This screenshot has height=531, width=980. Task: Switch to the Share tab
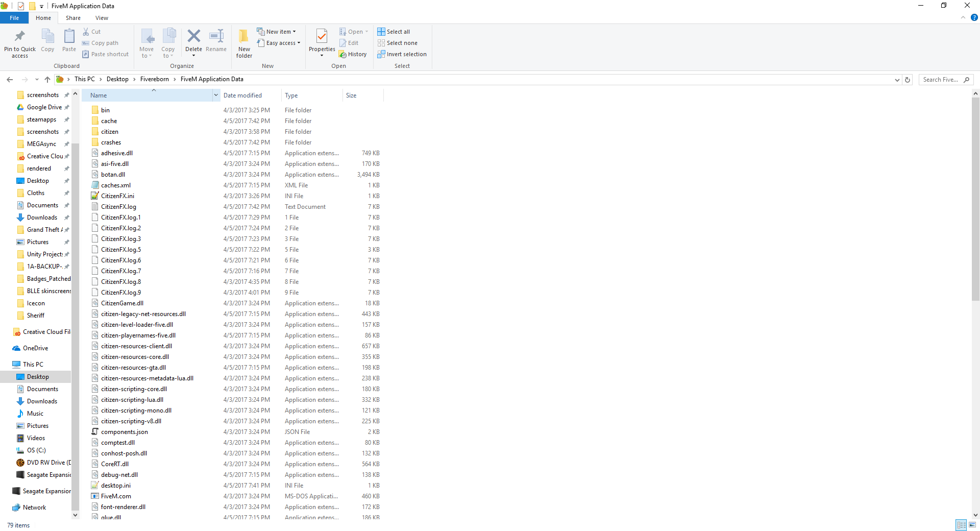(x=73, y=18)
